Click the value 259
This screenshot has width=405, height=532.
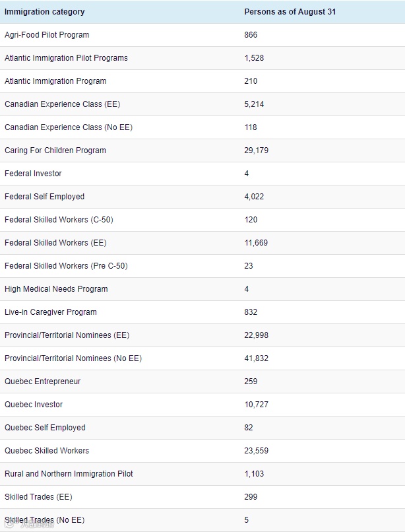click(251, 381)
